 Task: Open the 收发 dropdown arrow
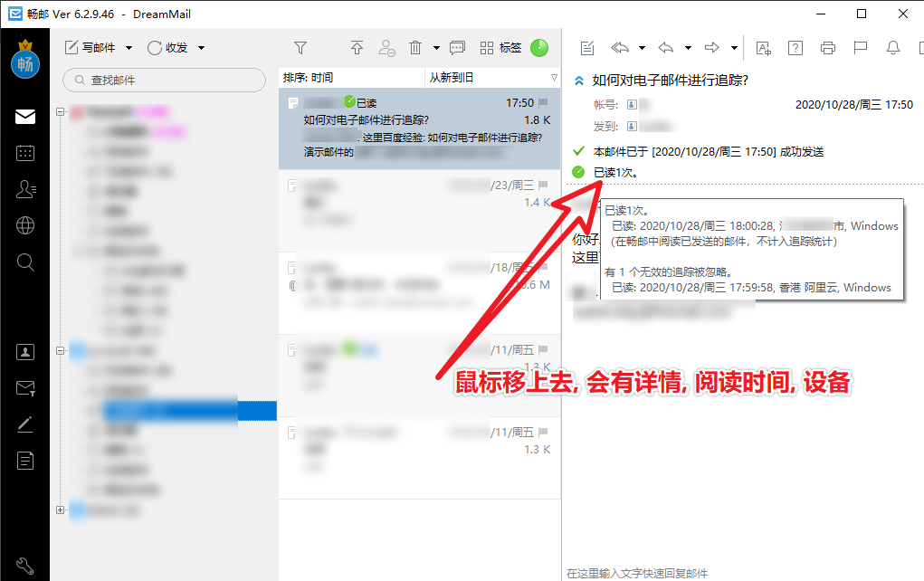click(x=201, y=48)
